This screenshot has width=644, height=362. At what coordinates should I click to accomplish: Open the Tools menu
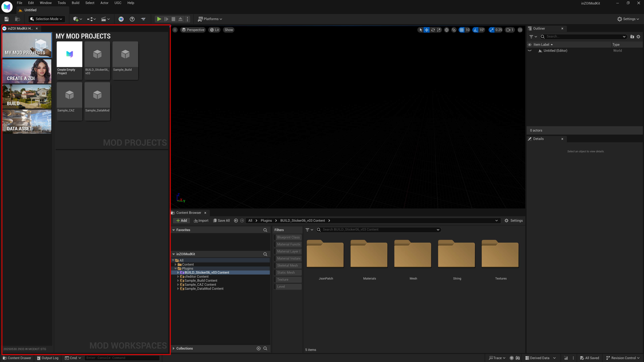point(62,3)
